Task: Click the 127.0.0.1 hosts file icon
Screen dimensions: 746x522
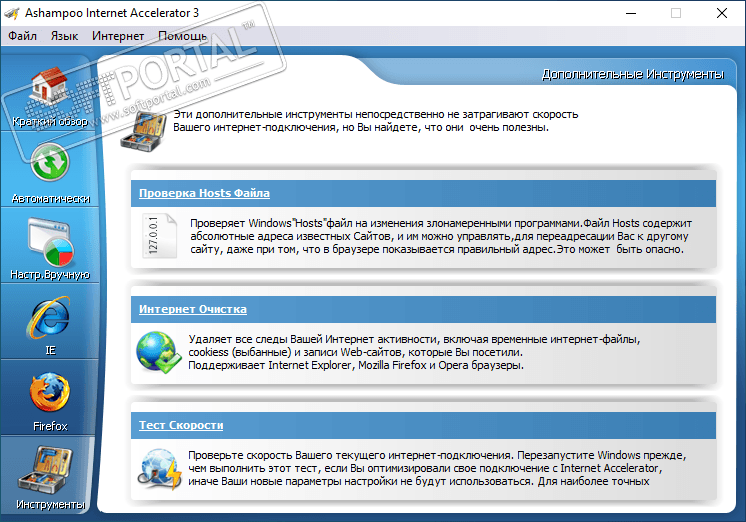Action: 159,236
